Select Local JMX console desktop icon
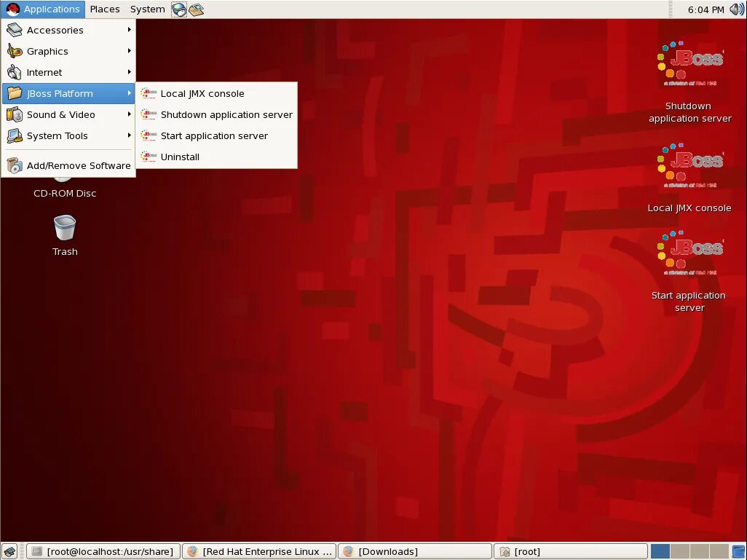Viewport: 747px width, 560px height. tap(689, 177)
